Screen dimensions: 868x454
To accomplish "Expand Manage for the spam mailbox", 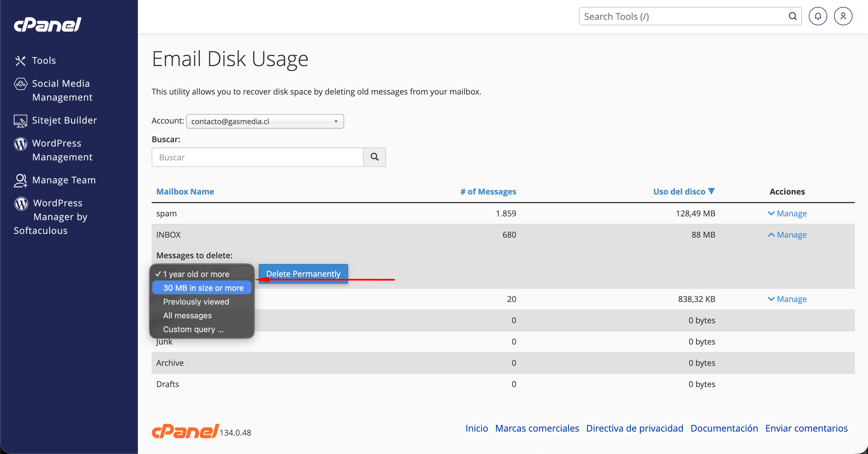I will [787, 213].
